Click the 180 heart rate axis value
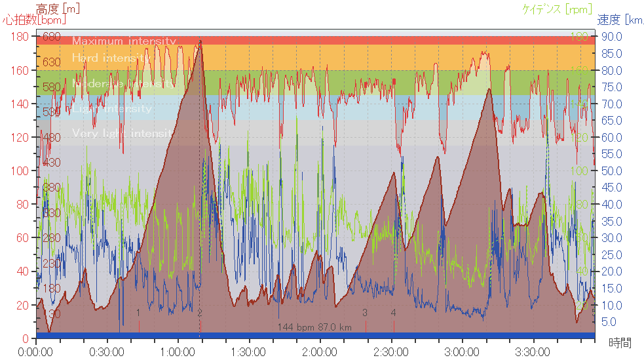The height and width of the screenshot is (362, 644). click(x=20, y=37)
